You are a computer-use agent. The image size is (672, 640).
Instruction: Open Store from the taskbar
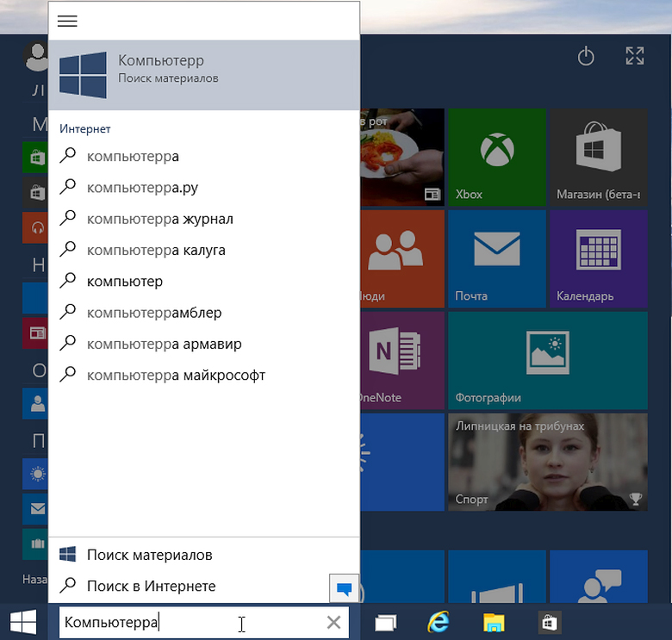click(549, 623)
